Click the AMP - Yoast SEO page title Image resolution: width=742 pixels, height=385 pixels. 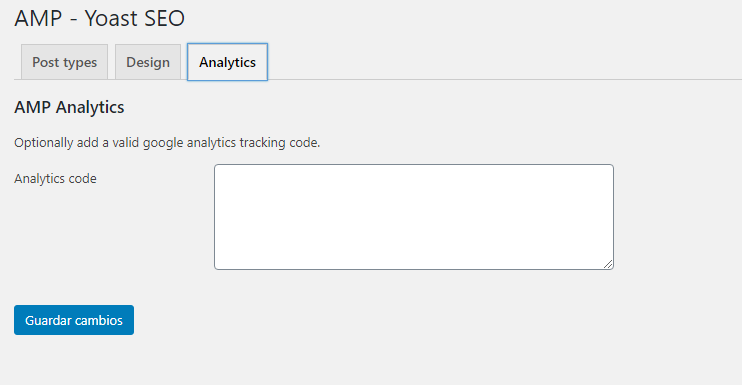99,18
